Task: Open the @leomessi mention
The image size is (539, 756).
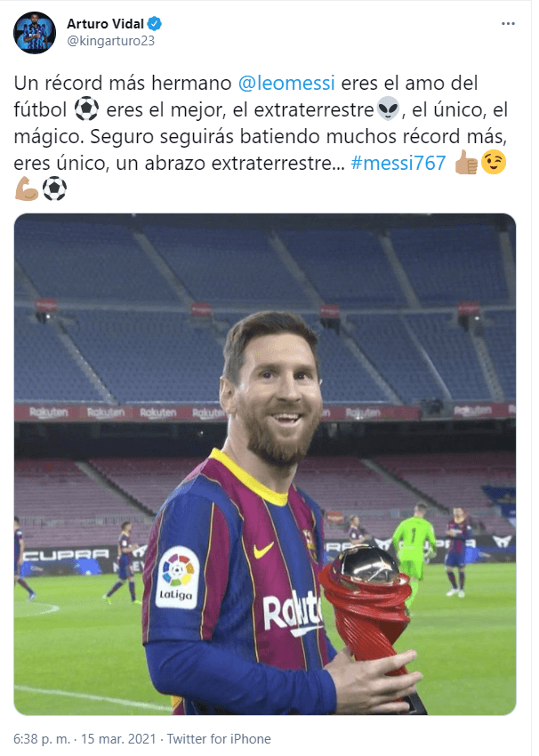Action: pyautogui.click(x=286, y=83)
